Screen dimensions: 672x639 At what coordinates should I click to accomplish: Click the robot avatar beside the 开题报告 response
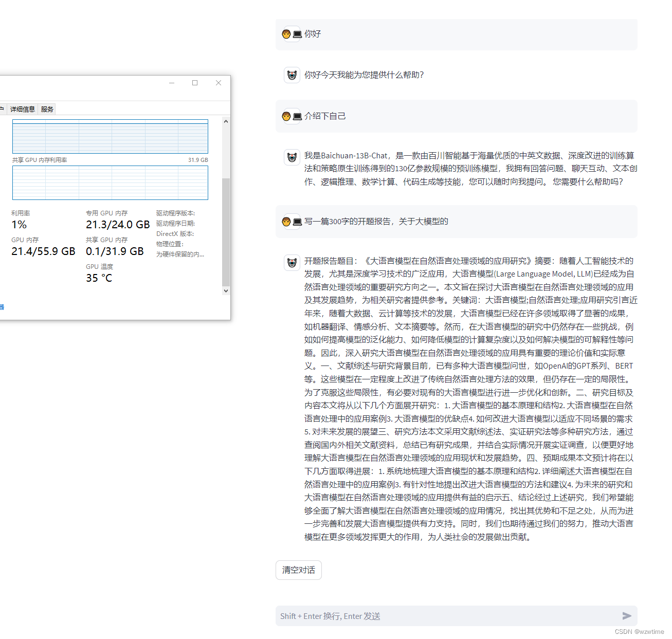point(292,262)
